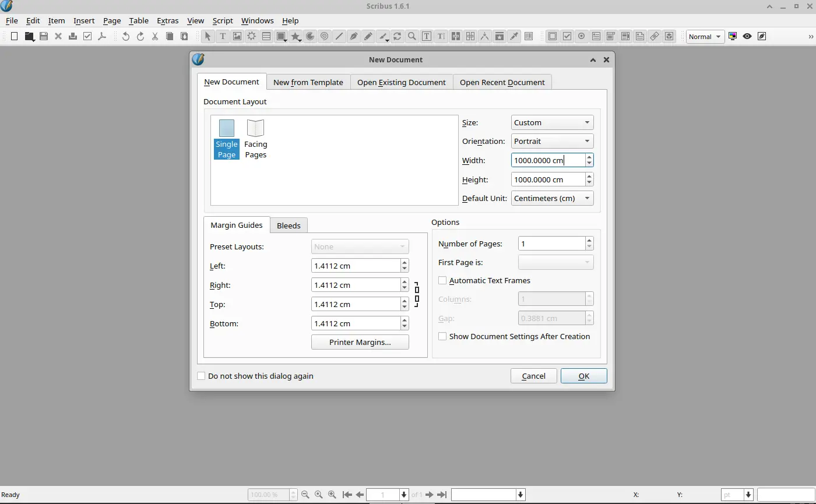Open the Bleeds tab
The height and width of the screenshot is (504, 816).
289,225
